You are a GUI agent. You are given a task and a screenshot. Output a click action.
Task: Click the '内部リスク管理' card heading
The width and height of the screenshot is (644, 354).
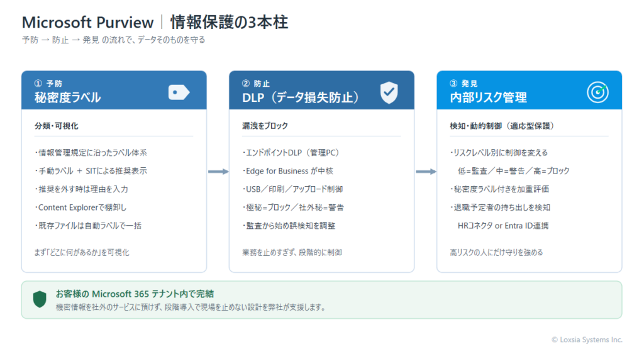point(488,97)
